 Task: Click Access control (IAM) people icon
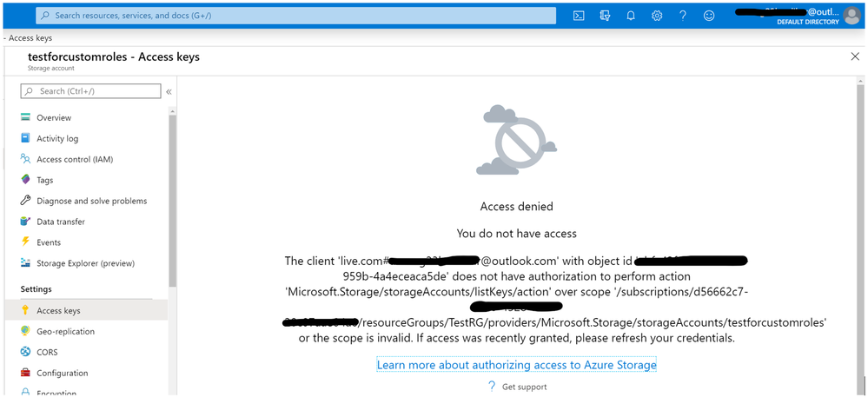coord(25,159)
